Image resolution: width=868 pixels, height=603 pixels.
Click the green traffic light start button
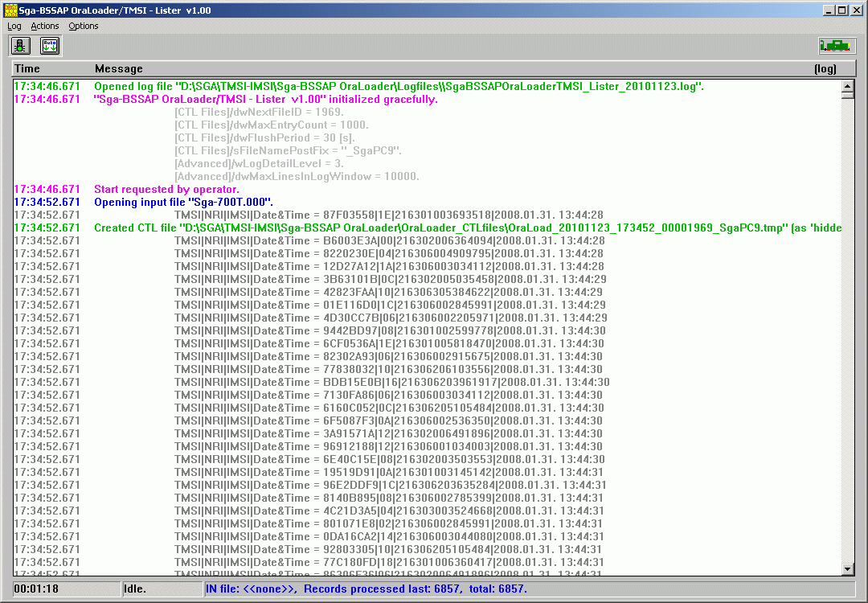click(21, 46)
